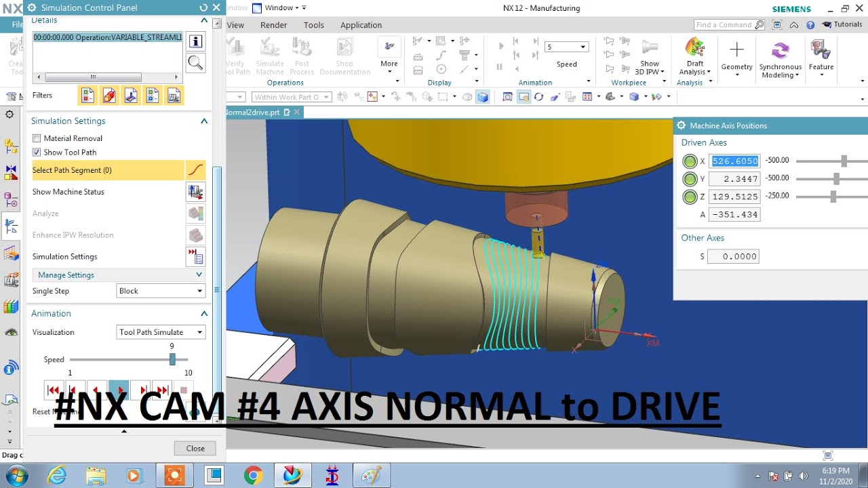This screenshot has width=868, height=488.
Task: Click the magnifier icon in Details
Action: click(x=196, y=63)
